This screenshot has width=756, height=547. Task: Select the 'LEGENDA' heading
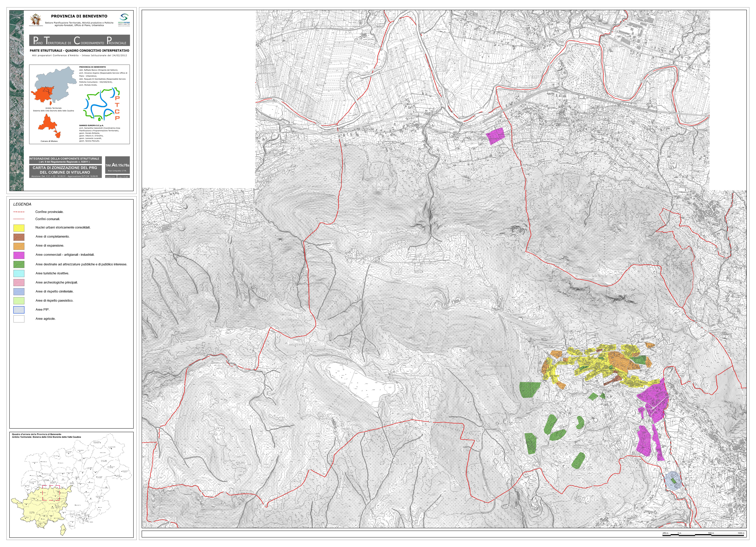click(22, 204)
